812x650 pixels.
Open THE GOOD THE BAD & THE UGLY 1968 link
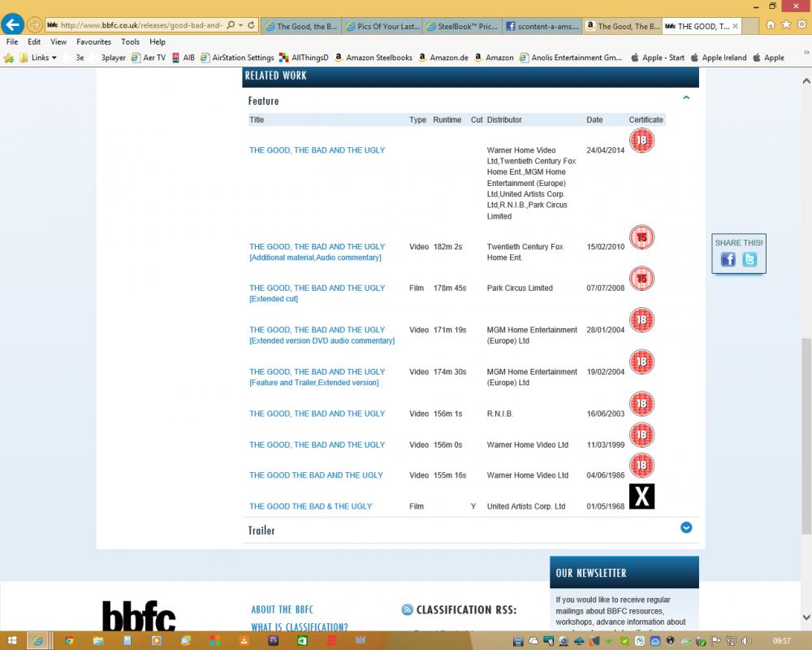(x=310, y=506)
